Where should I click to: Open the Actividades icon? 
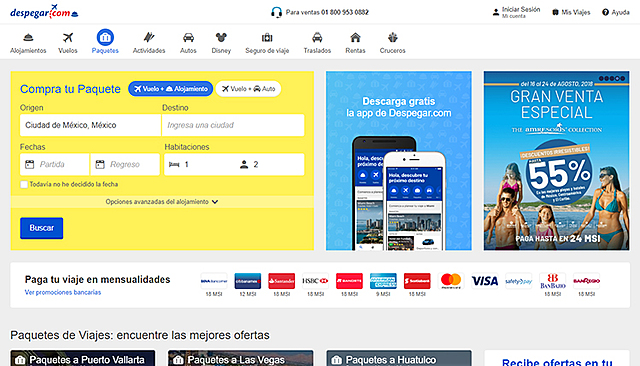tap(149, 38)
